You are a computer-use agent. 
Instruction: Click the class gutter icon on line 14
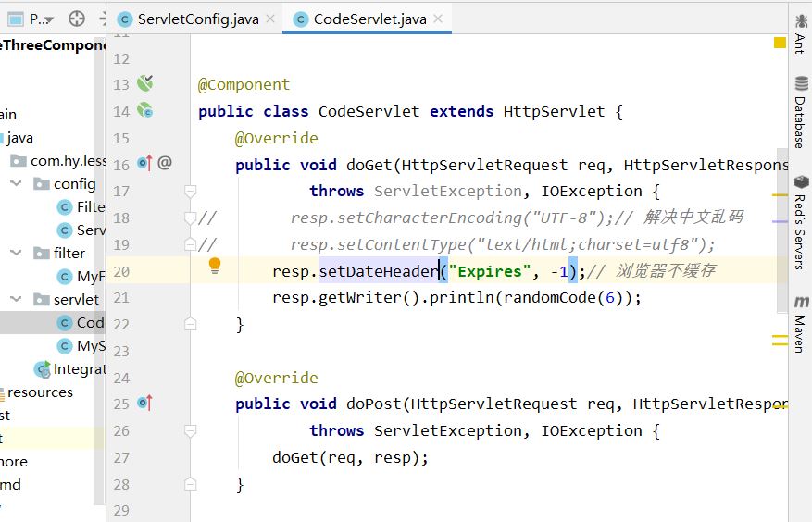[x=145, y=110]
